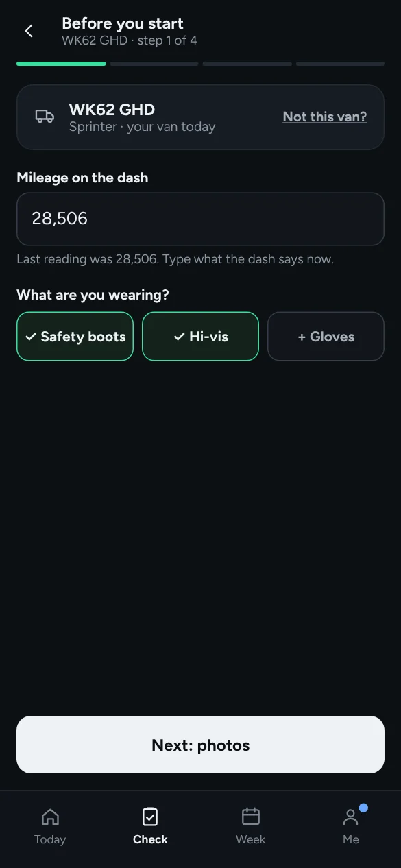Click the Not this van? link
The width and height of the screenshot is (401, 868).
click(x=325, y=117)
